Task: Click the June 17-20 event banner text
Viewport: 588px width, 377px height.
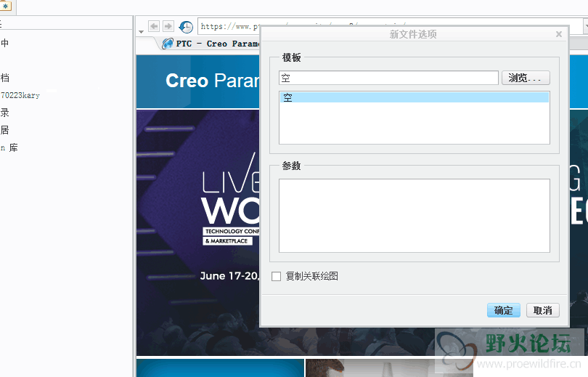Action: click(229, 276)
